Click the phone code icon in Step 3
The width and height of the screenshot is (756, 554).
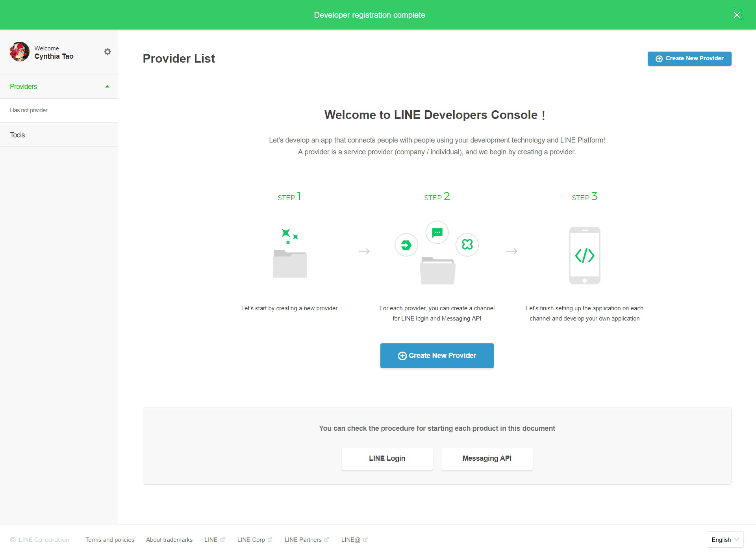click(585, 256)
